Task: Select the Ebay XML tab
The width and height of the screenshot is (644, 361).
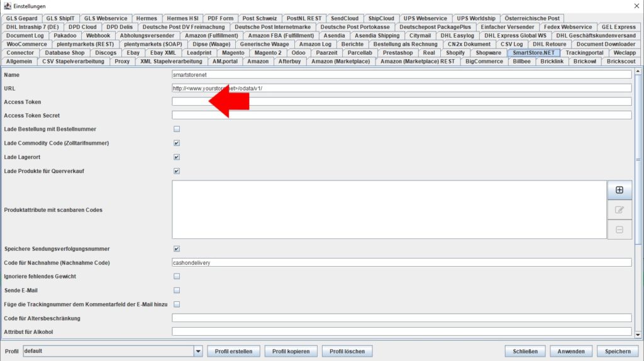Action: click(163, 53)
